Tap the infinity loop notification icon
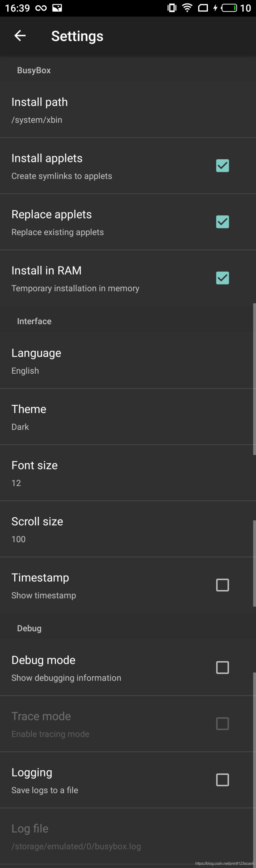Screen dimensions: 256x868 (x=41, y=8)
